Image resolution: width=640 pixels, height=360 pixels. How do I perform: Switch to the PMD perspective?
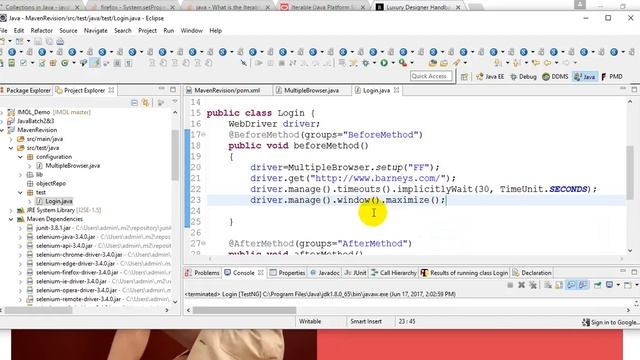611,77
